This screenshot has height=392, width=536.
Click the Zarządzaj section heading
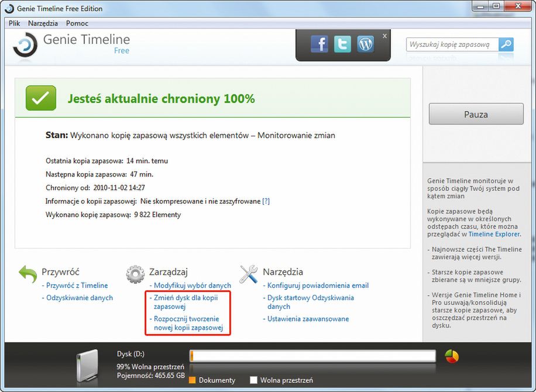pyautogui.click(x=169, y=272)
